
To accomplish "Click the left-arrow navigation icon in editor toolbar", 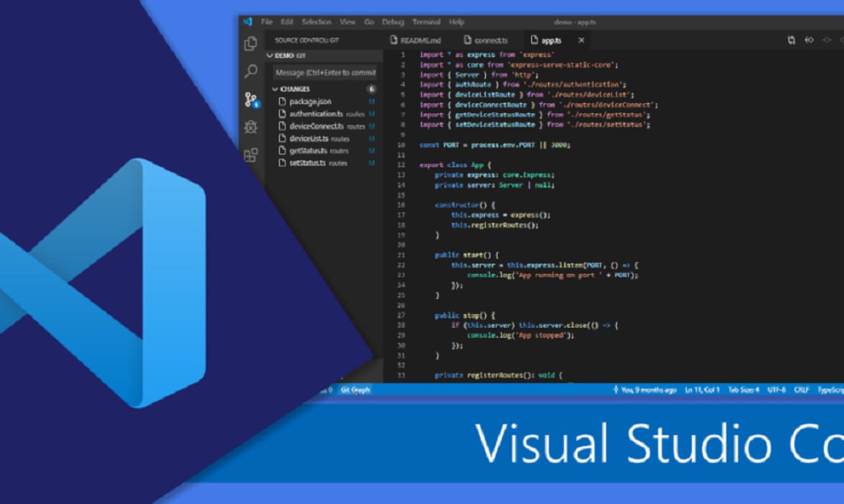I will tap(809, 40).
